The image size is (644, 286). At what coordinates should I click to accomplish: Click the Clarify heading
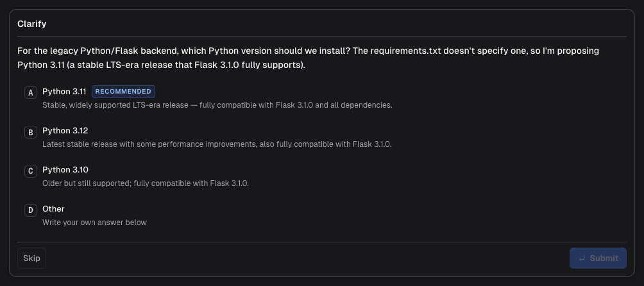[x=31, y=24]
